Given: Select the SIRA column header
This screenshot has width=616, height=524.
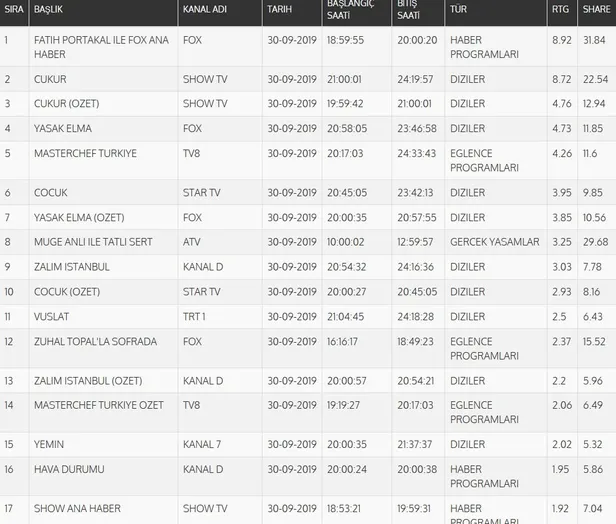Looking at the screenshot, I should click(x=13, y=9).
